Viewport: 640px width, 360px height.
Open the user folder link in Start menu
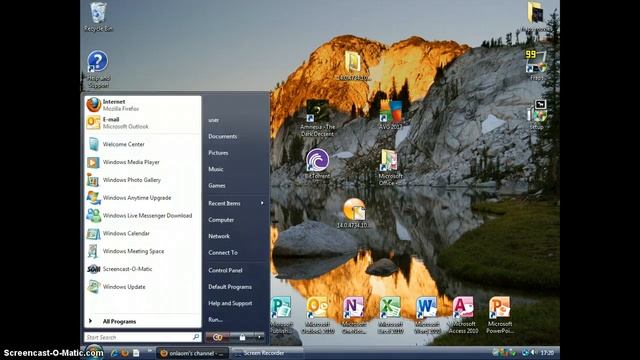pos(213,120)
